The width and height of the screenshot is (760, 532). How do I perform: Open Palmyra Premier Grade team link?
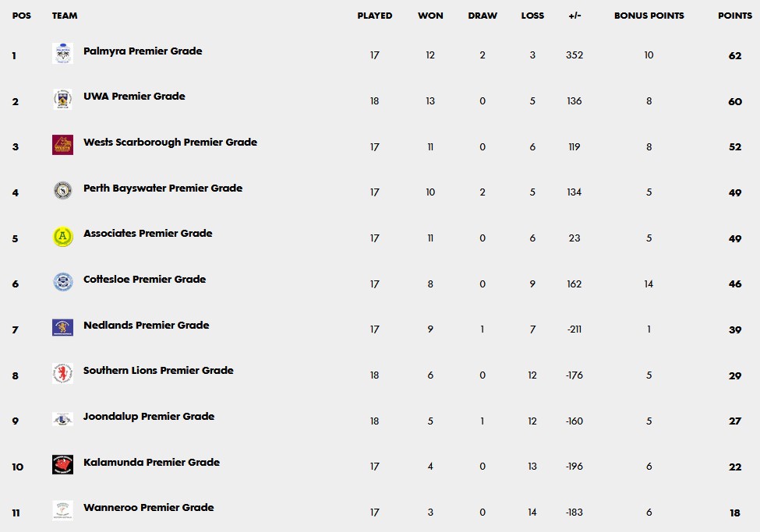coord(143,51)
